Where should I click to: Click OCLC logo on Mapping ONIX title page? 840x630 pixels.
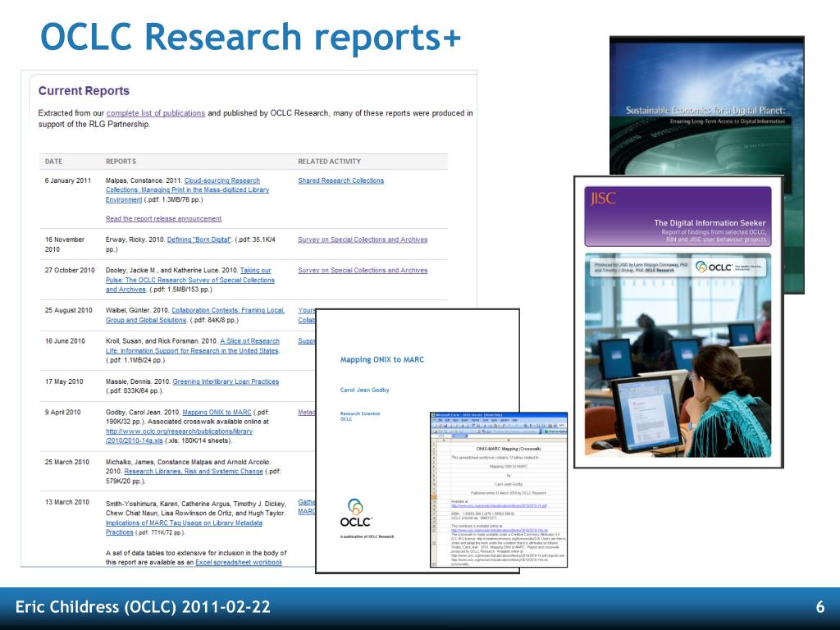[x=355, y=514]
